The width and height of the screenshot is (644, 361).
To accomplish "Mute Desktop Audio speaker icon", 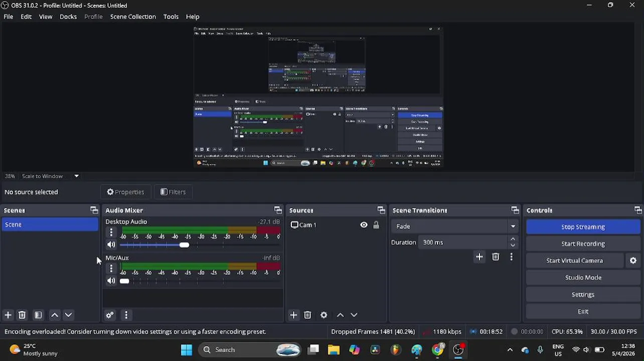I will (111, 245).
